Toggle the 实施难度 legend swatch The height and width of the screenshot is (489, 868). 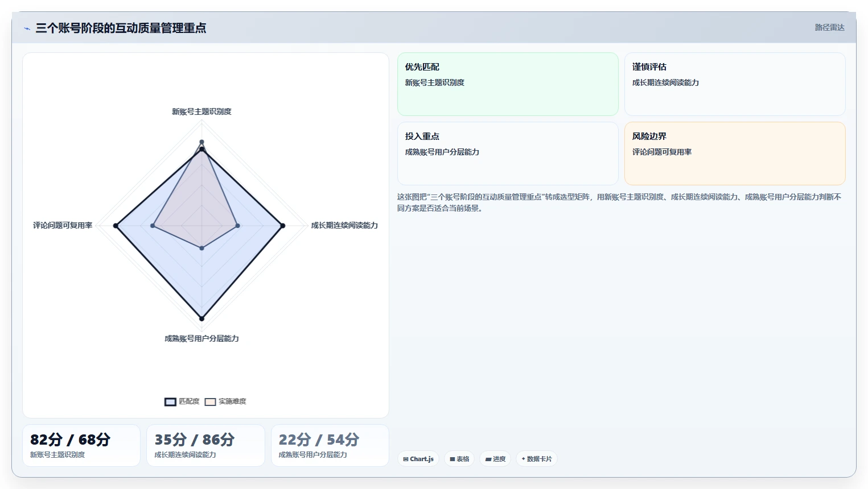pos(210,401)
